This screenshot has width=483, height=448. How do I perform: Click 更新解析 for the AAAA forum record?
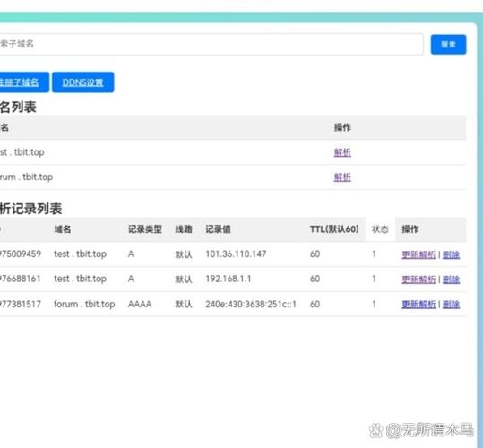(418, 305)
